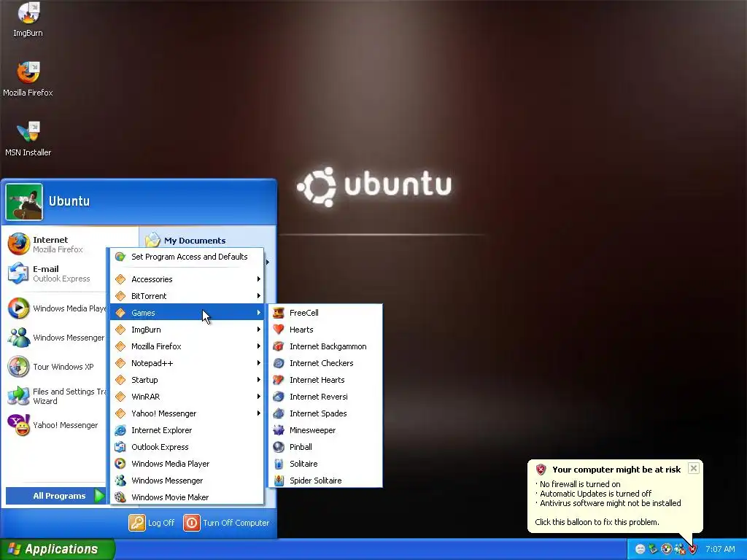747x560 pixels.
Task: Start Internet Checkers
Action: tap(325, 363)
